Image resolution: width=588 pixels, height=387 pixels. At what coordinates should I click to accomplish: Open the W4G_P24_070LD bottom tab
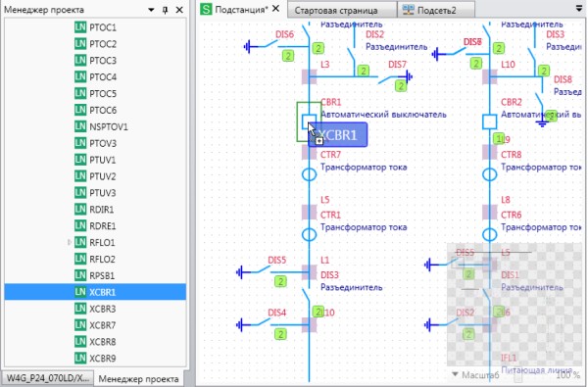point(48,378)
